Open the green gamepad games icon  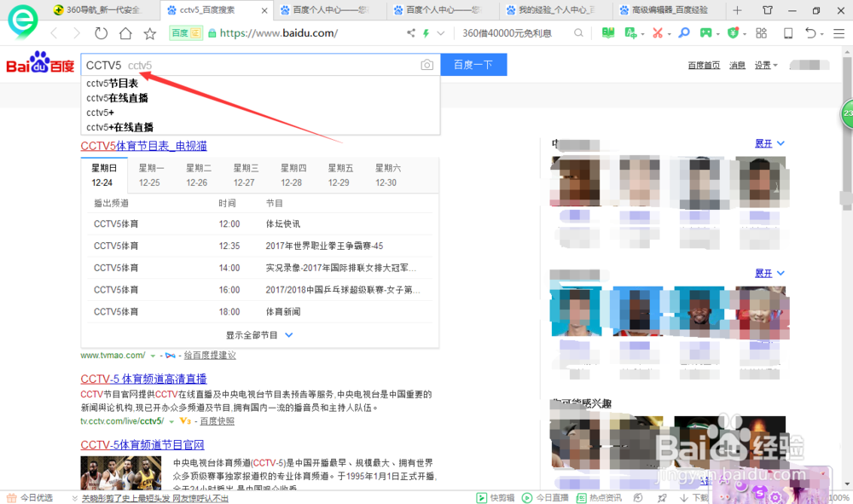click(705, 33)
